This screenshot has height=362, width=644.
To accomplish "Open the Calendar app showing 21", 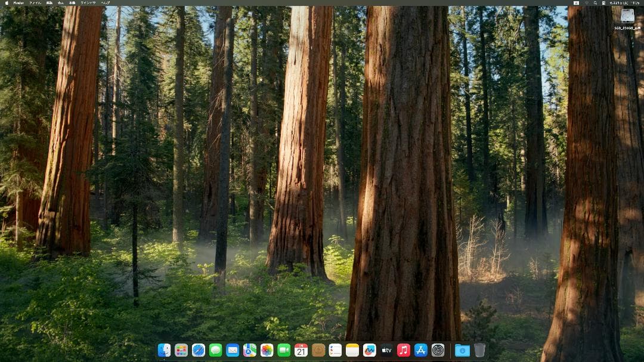I will pos(301,350).
